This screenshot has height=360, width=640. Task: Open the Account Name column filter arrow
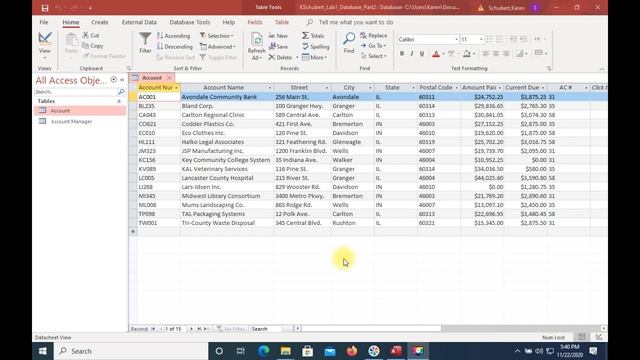[269, 88]
